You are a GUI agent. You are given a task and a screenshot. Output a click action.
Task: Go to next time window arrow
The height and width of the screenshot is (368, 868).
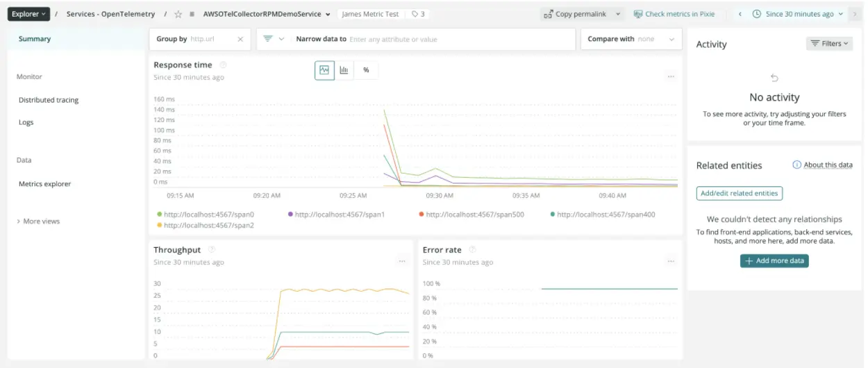coord(855,14)
